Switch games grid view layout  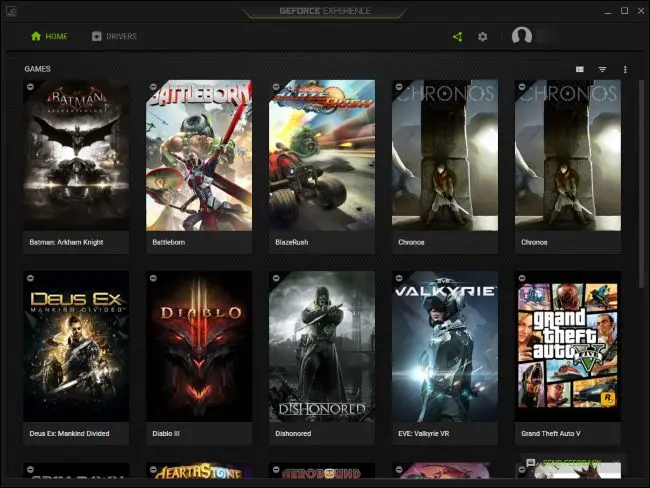point(580,69)
